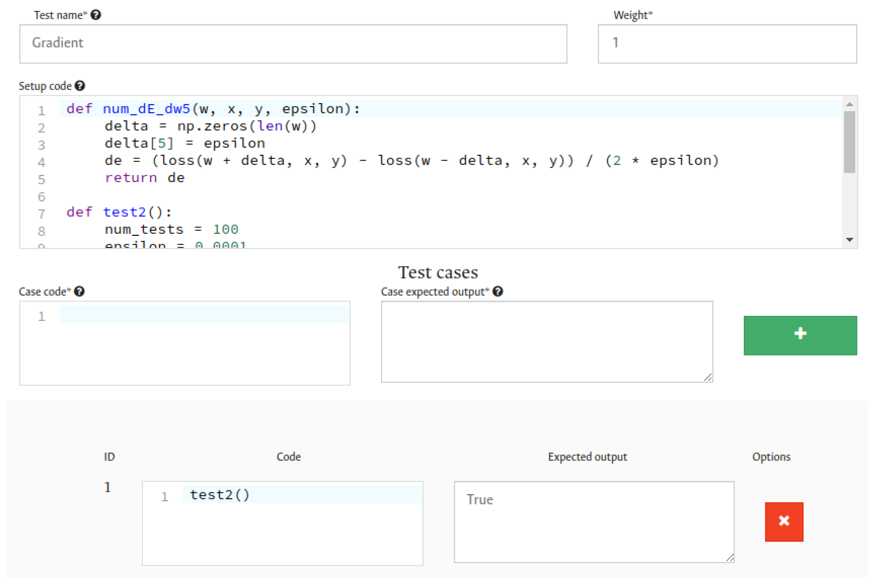Click the Test name input field
The image size is (889, 588).
293,44
